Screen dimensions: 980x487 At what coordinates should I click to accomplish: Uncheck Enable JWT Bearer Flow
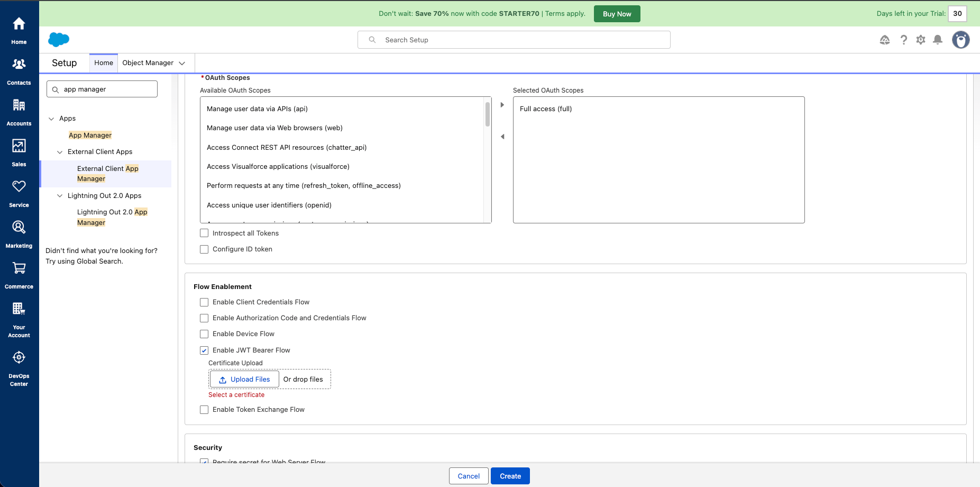pos(204,350)
